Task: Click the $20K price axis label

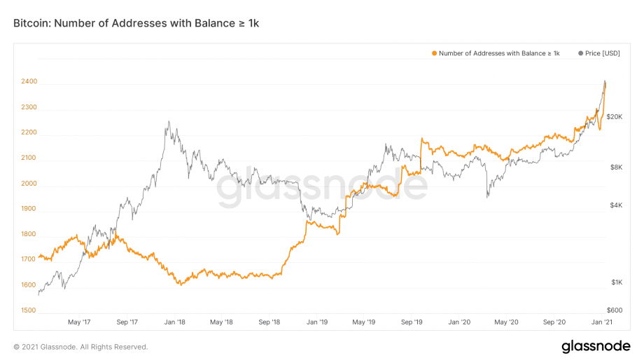Action: [615, 117]
